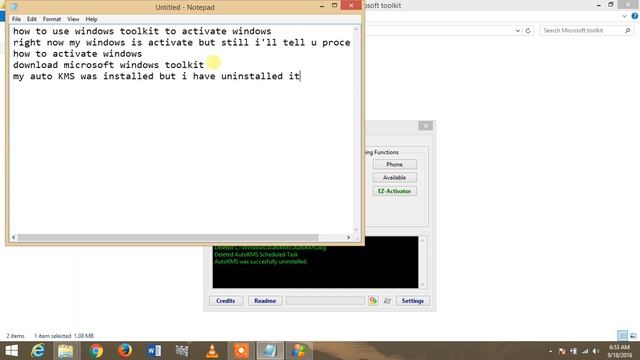Click the toolkit console scrollbar down arrow
Screen dimensions: 640x360
[x=422, y=284]
